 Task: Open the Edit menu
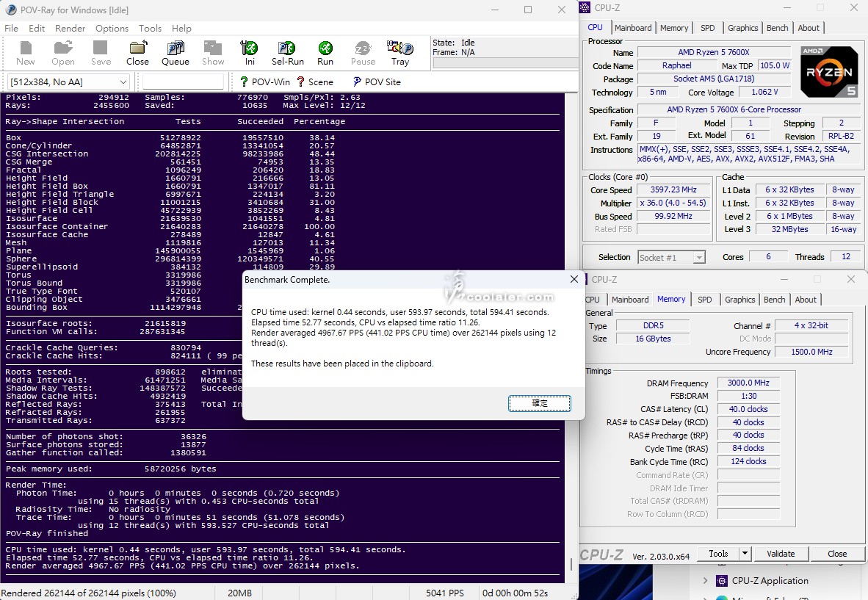(x=37, y=28)
